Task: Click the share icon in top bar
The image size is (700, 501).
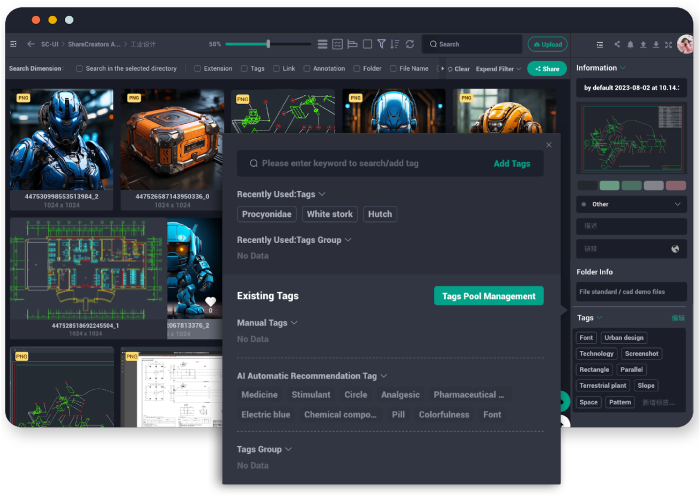Action: click(x=617, y=44)
